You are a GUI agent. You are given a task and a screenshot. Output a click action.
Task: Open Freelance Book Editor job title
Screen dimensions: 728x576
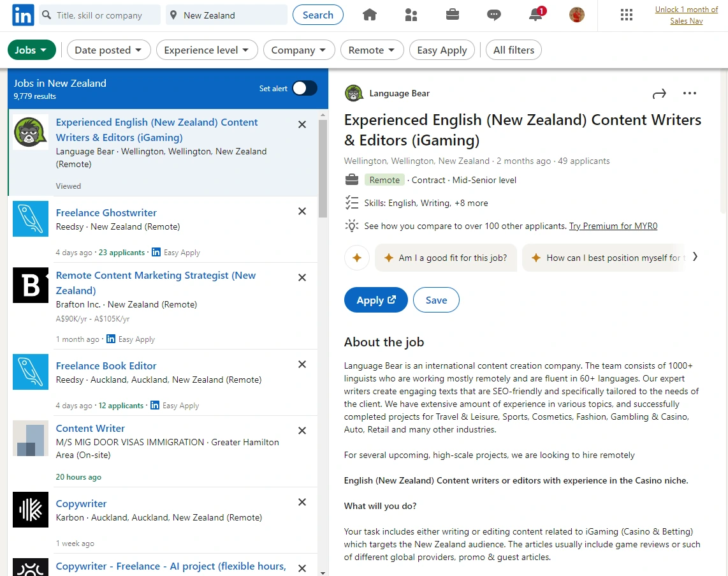tap(106, 366)
